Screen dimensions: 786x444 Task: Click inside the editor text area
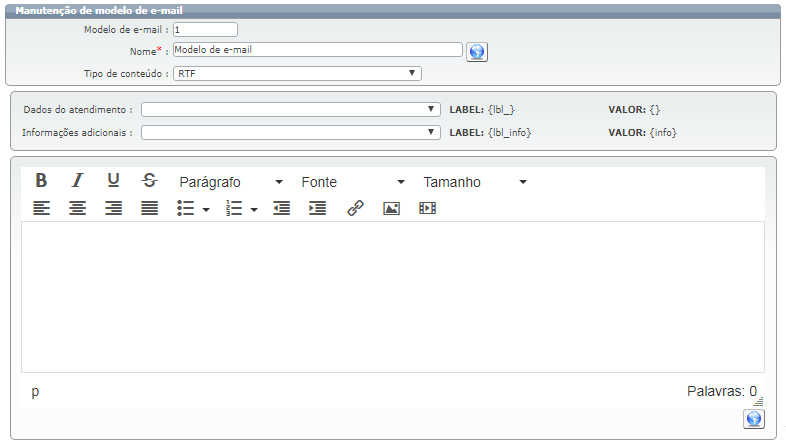click(x=393, y=297)
